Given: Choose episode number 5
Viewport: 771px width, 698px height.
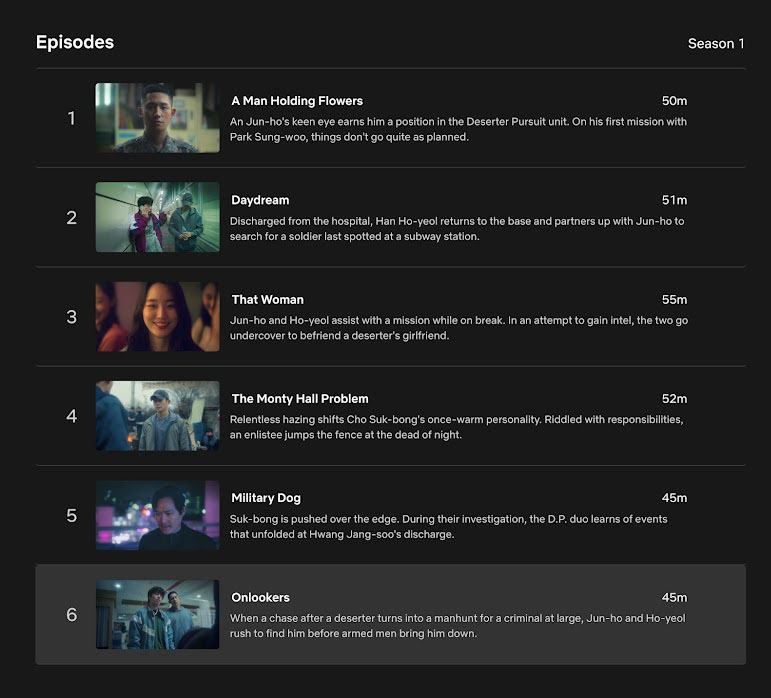Looking at the screenshot, I should coord(71,515).
